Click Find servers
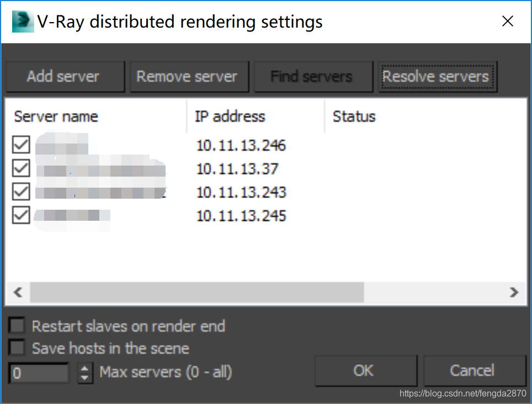Screen dimensions: 532x404 pyautogui.click(x=313, y=76)
